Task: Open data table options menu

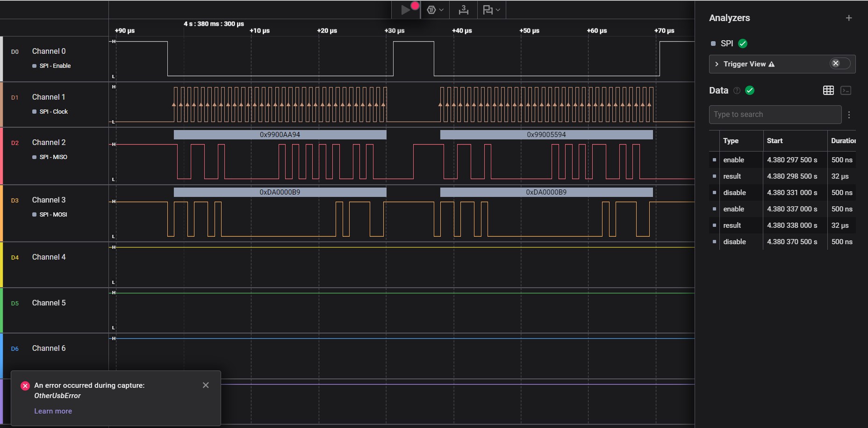Action: coord(849,115)
